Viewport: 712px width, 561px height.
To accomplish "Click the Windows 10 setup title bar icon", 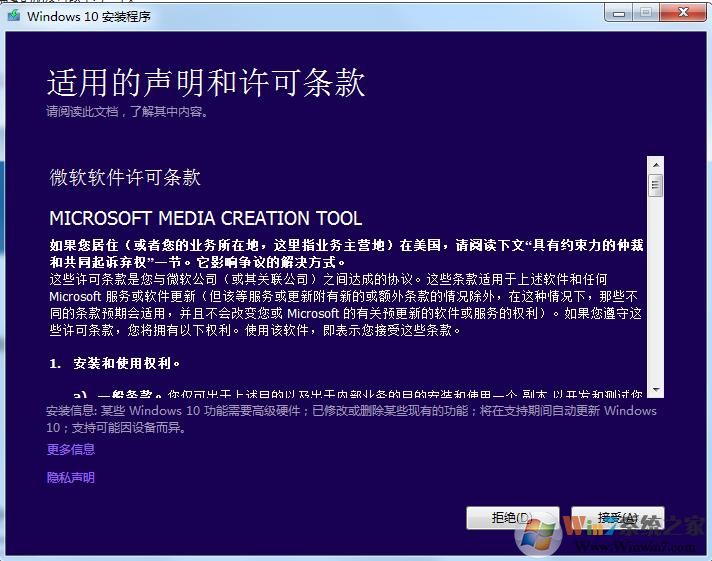I will click(12, 15).
